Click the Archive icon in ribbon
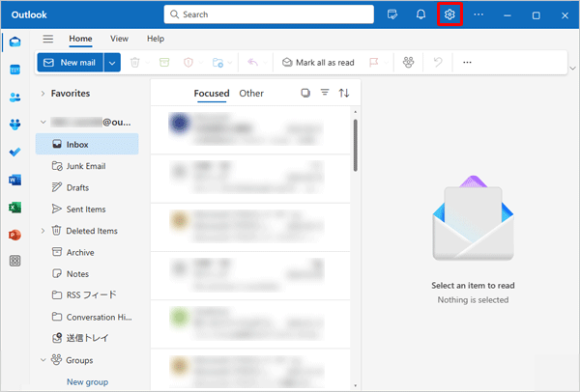 (x=164, y=62)
